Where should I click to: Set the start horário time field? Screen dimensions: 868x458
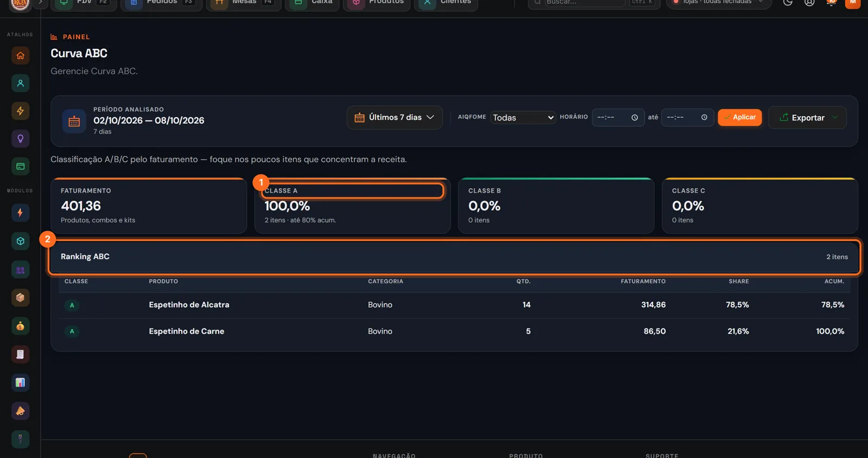[x=617, y=117]
